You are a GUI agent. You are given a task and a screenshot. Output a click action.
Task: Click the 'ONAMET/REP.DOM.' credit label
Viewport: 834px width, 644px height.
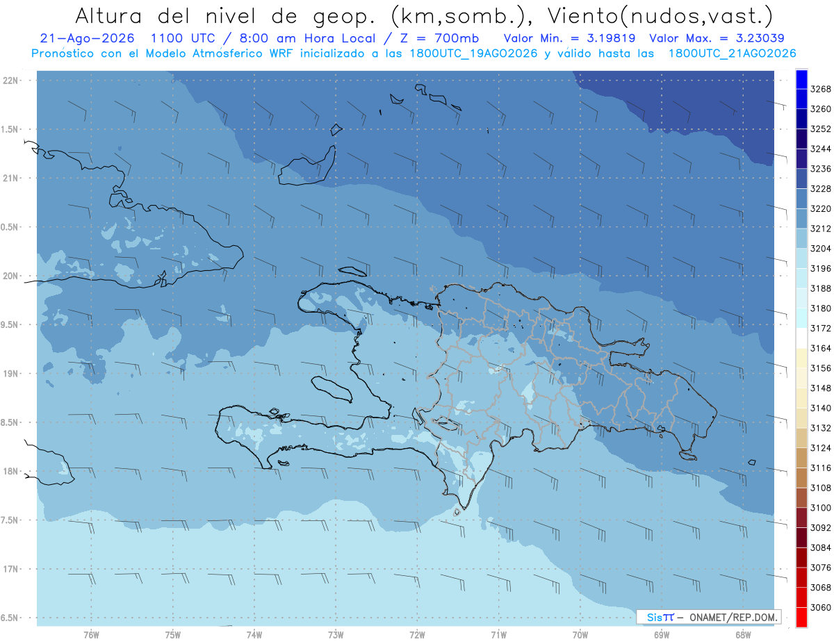733,617
